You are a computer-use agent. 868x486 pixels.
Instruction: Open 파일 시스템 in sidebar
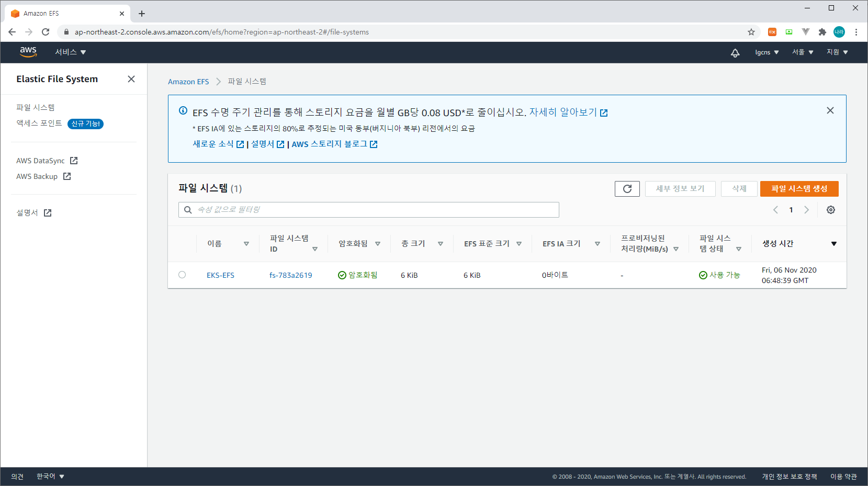pos(36,107)
